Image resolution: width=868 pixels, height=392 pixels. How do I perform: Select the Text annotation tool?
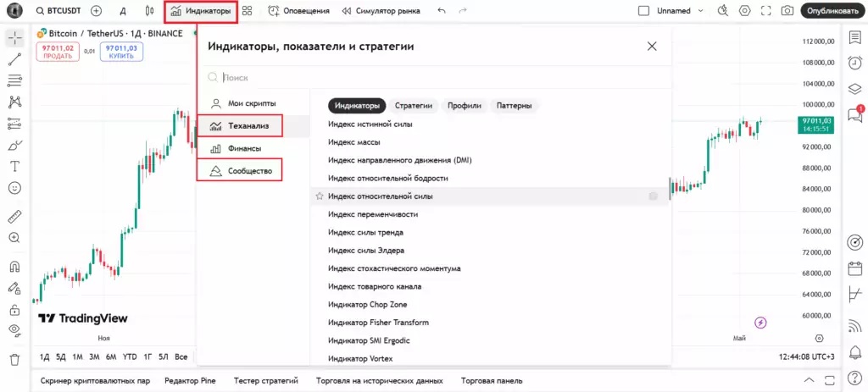15,167
